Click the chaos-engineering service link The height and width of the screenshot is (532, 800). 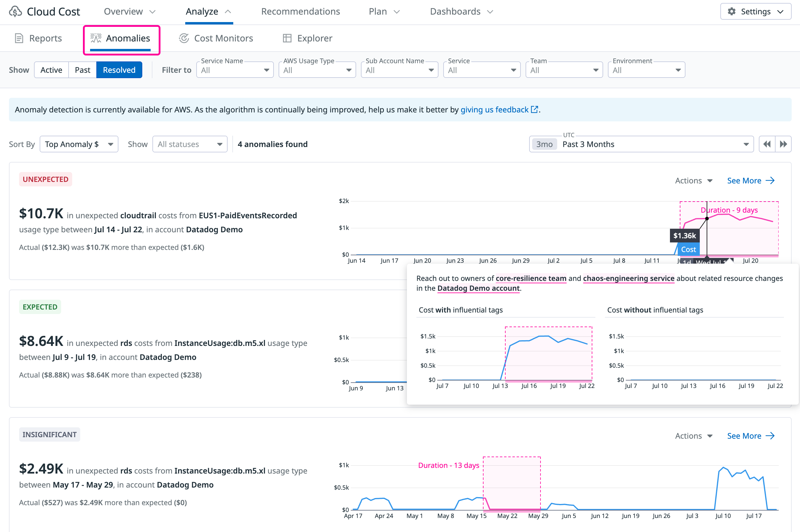point(629,278)
